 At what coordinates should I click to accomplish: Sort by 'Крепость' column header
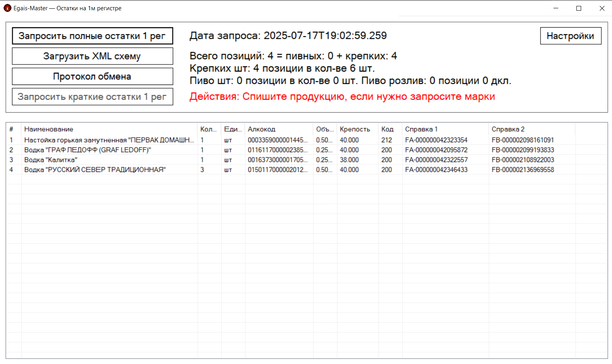pyautogui.click(x=355, y=129)
